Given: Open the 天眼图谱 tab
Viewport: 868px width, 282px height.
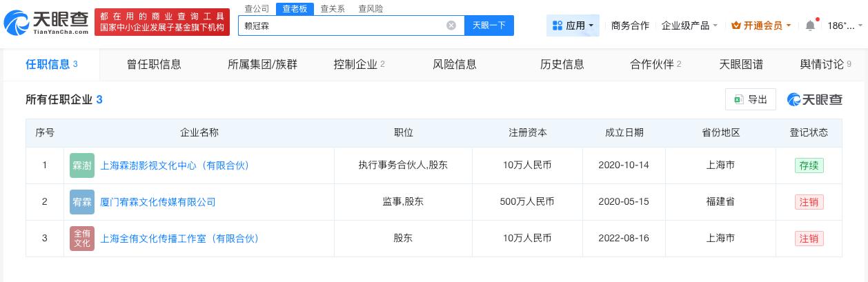Looking at the screenshot, I should tap(742, 64).
